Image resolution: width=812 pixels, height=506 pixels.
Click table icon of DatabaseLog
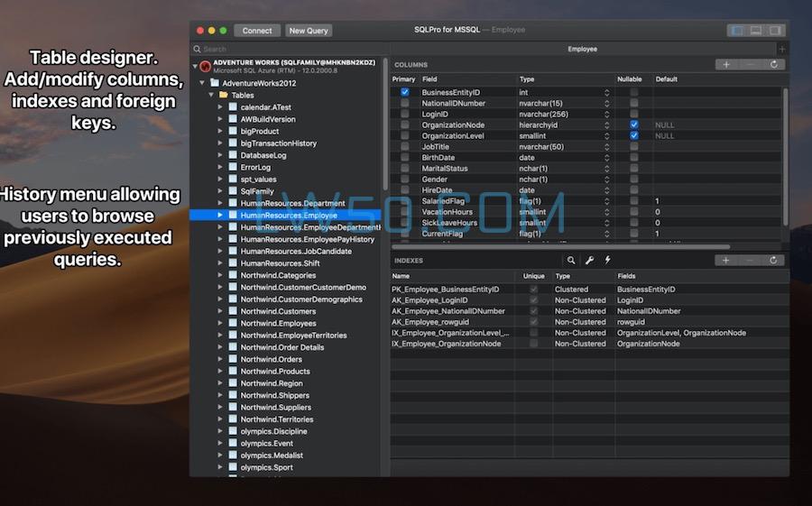point(233,155)
